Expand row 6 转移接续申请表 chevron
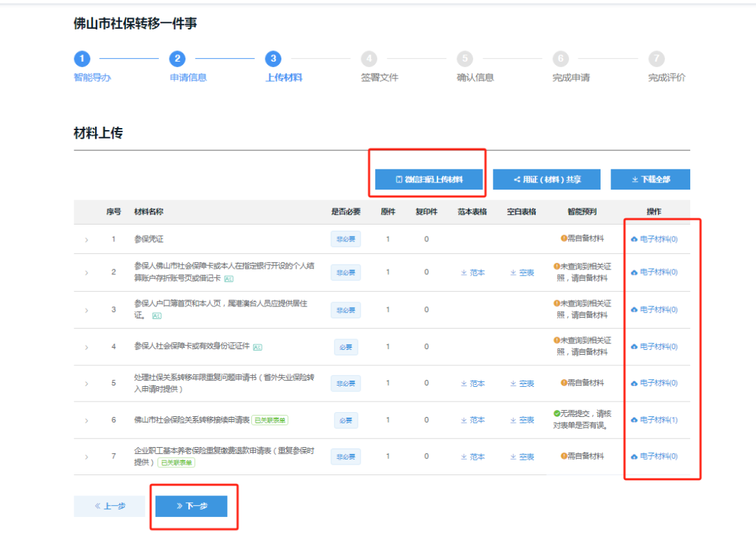Image resolution: width=756 pixels, height=545 pixels. point(87,421)
